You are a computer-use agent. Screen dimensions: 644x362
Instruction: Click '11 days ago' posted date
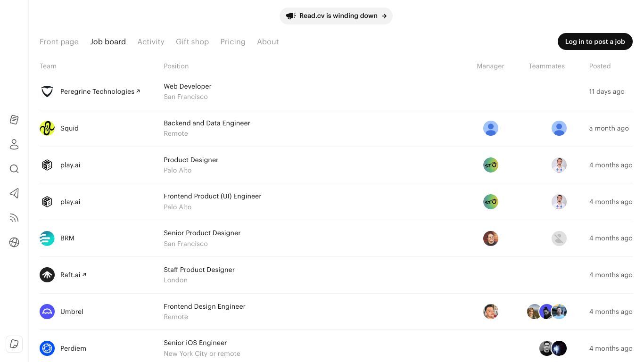(607, 91)
